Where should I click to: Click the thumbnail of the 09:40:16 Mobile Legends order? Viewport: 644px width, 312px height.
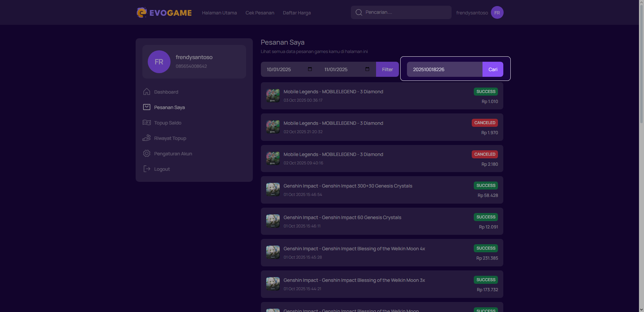tap(273, 158)
